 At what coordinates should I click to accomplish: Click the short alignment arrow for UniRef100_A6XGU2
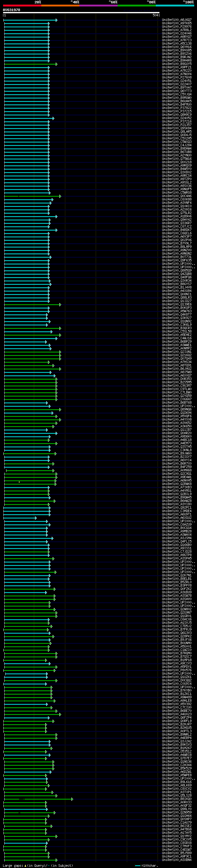coord(20,518)
